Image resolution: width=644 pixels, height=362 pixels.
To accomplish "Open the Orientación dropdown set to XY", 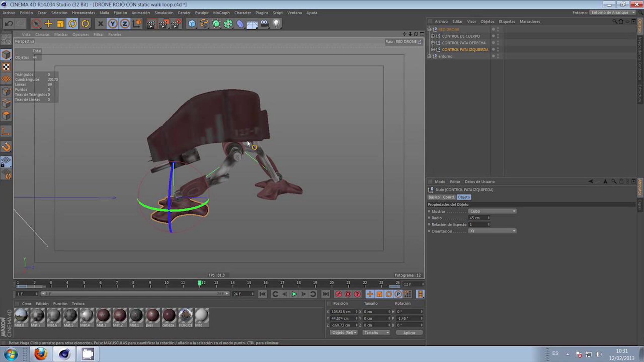I will (492, 231).
